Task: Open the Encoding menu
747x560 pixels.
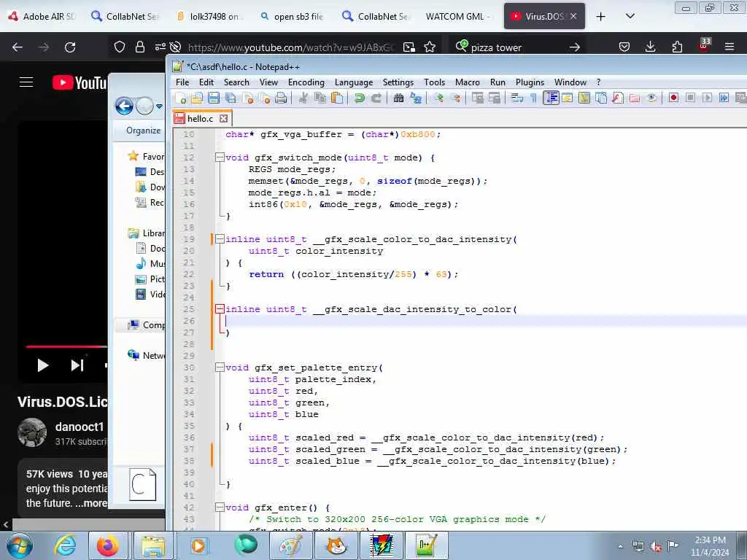Action: (306, 82)
